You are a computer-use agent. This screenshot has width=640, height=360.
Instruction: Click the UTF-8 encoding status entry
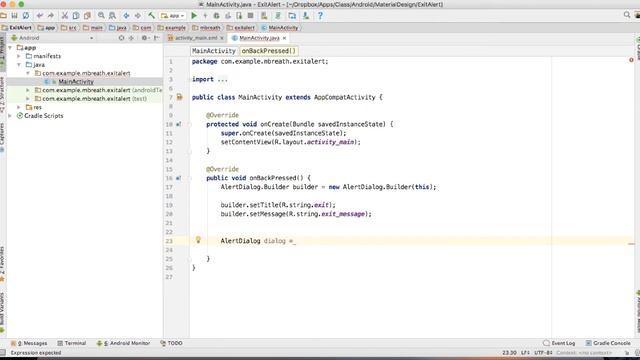[543, 353]
